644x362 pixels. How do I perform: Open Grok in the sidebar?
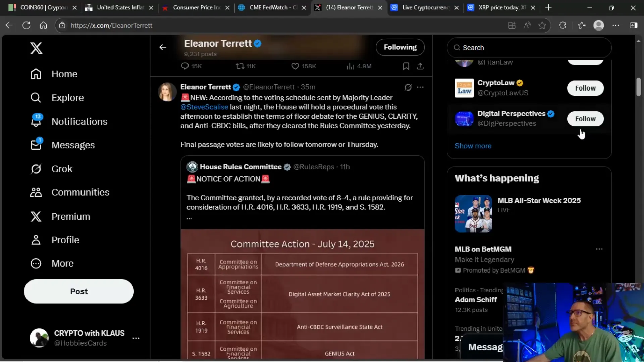(51, 169)
